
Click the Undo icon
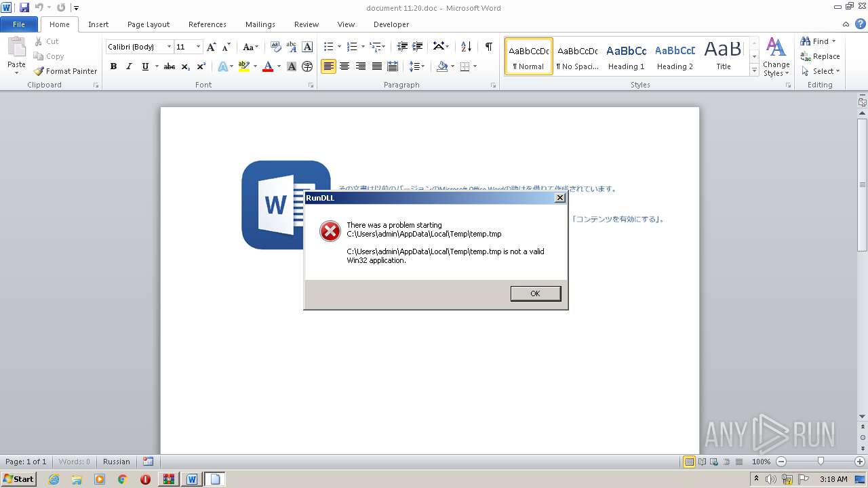point(39,7)
